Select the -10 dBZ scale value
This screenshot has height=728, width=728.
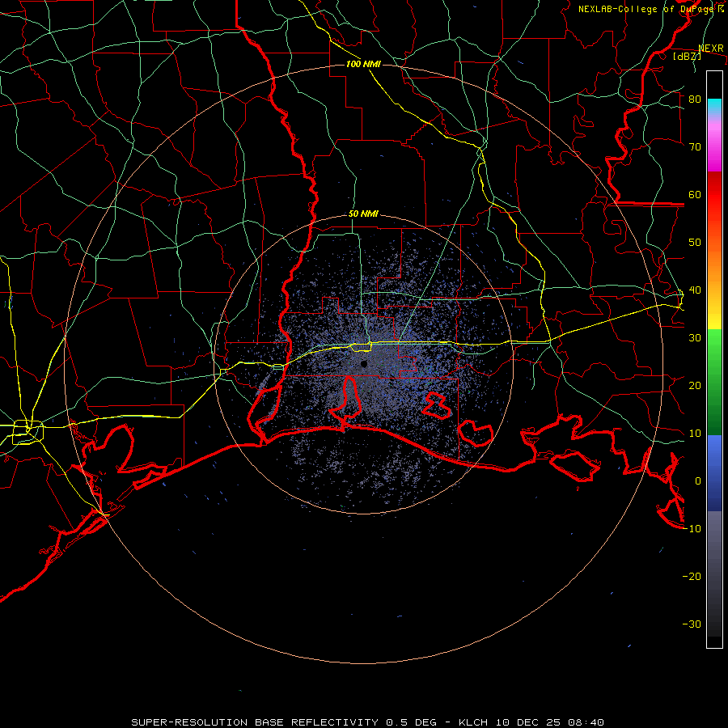692,529
